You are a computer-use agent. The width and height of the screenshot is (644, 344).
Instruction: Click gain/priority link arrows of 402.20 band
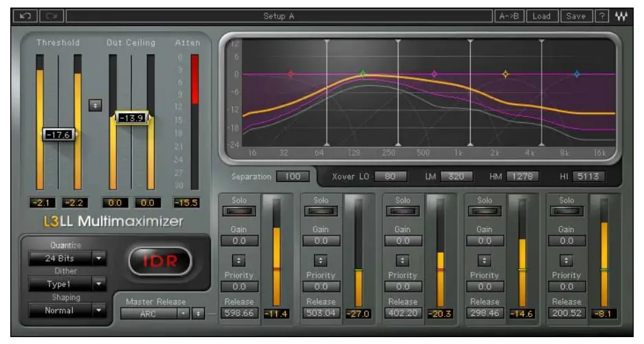click(403, 260)
